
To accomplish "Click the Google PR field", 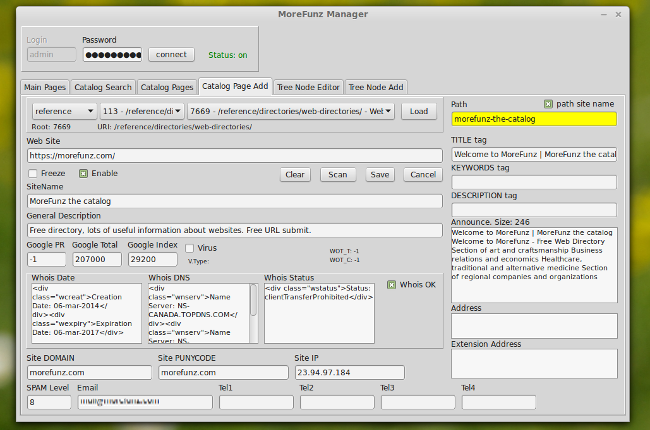I will (46, 259).
